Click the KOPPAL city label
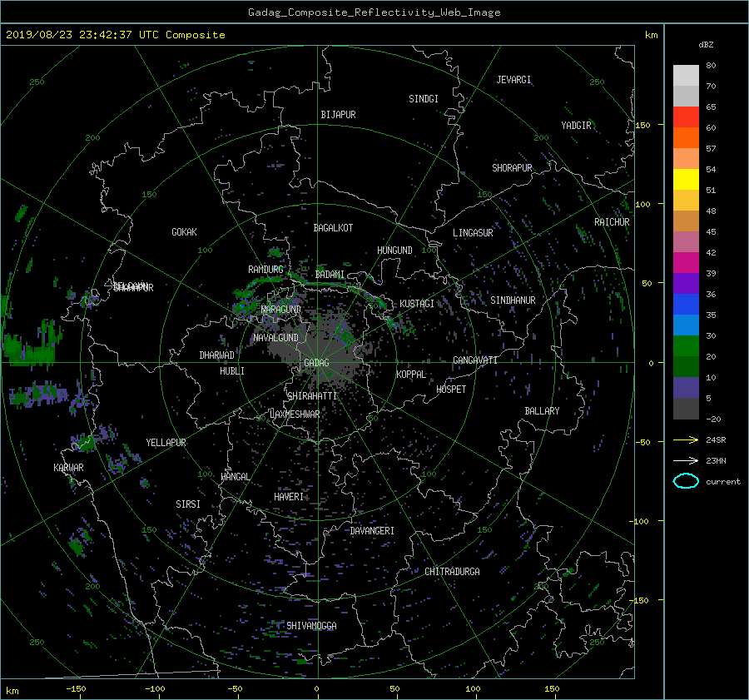Viewport: 749px width, 700px height. (411, 375)
